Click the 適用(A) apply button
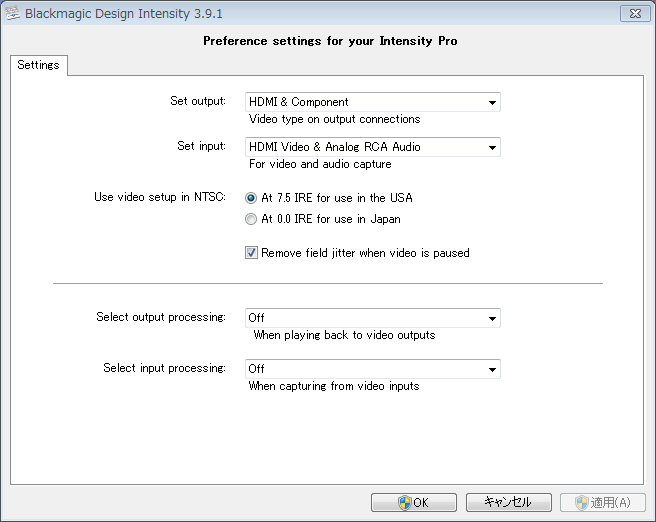 point(603,502)
